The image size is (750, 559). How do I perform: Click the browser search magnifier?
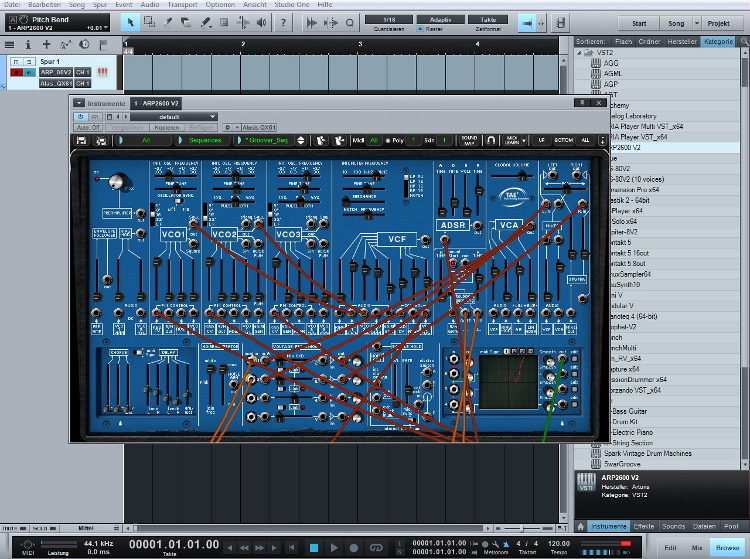point(744,42)
